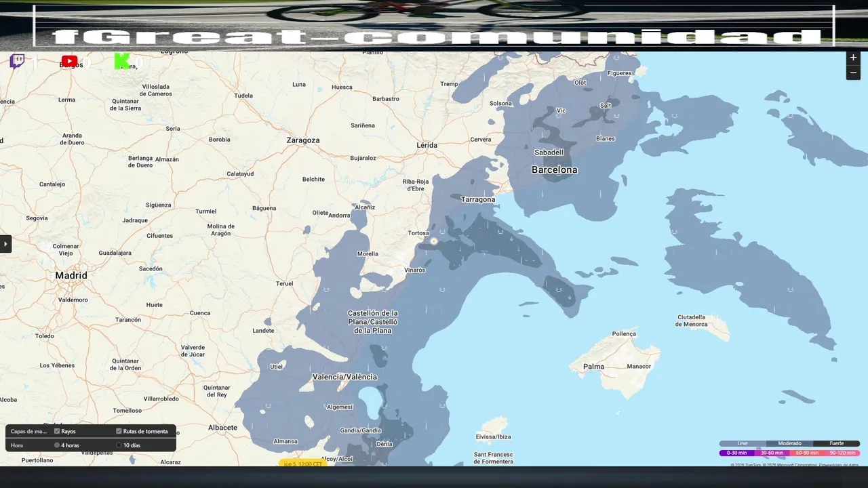Image resolution: width=868 pixels, height=488 pixels.
Task: Click the Albacete city label
Action: click(x=222, y=428)
